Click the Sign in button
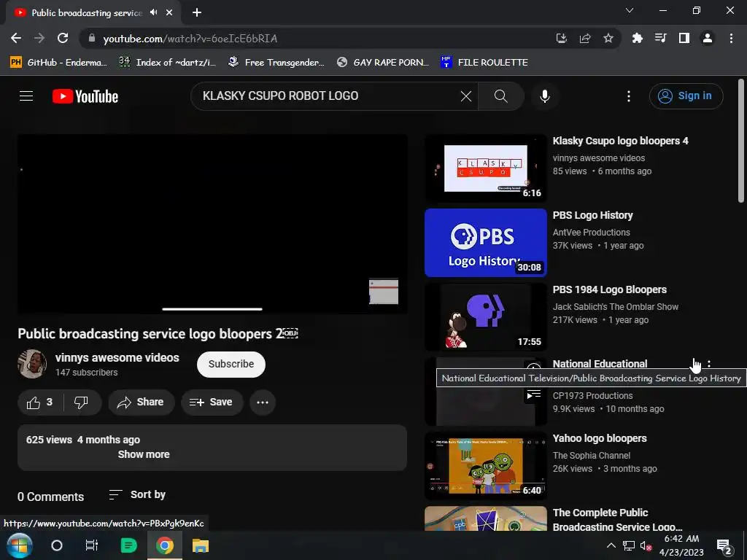The width and height of the screenshot is (747, 560). pos(686,96)
